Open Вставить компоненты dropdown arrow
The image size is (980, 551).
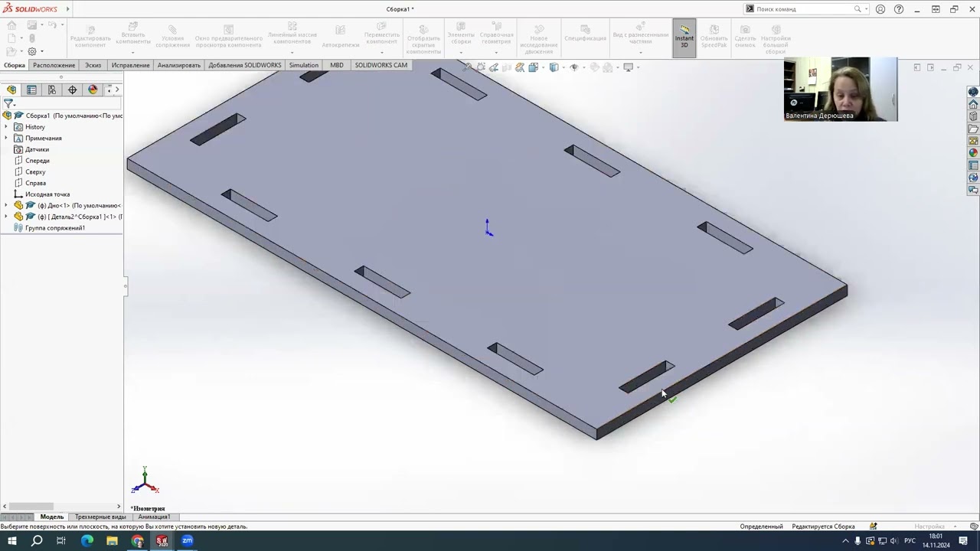click(x=133, y=52)
